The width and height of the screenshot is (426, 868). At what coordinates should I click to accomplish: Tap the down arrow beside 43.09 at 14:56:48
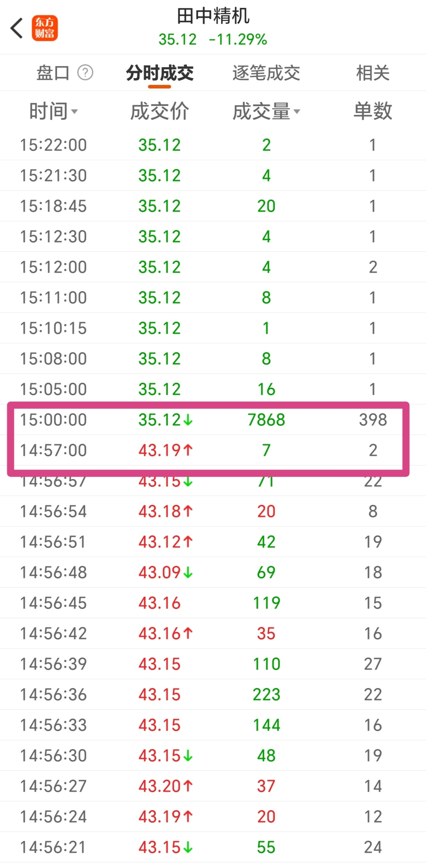[x=188, y=572]
